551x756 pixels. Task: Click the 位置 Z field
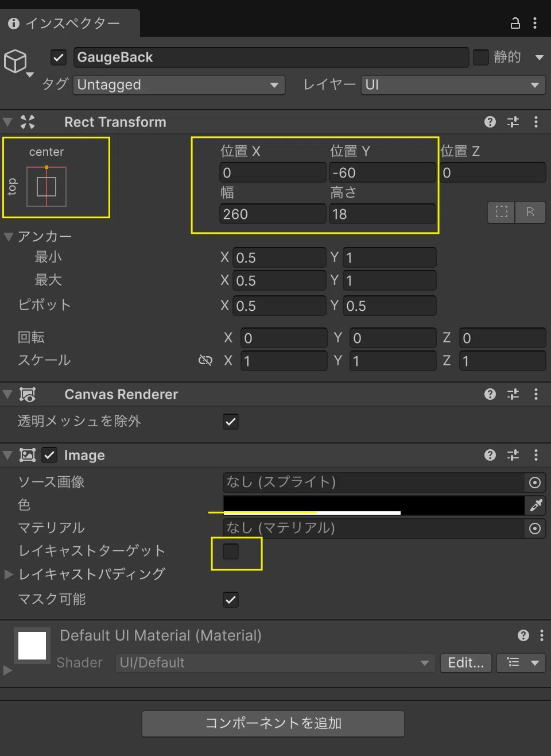click(492, 172)
